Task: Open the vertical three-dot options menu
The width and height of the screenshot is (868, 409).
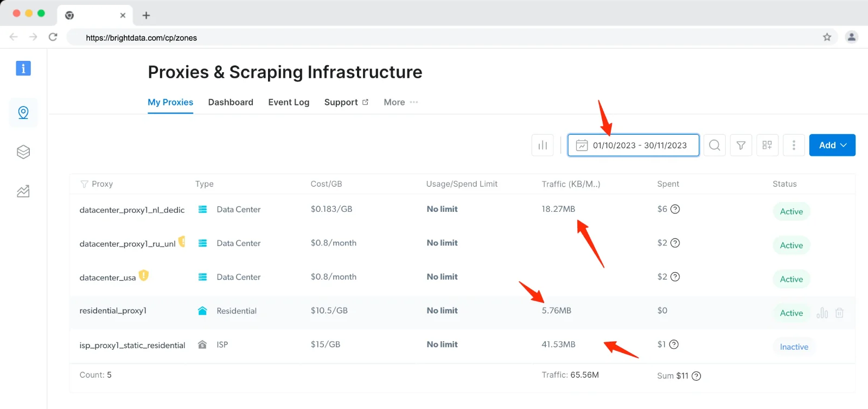Action: point(794,145)
